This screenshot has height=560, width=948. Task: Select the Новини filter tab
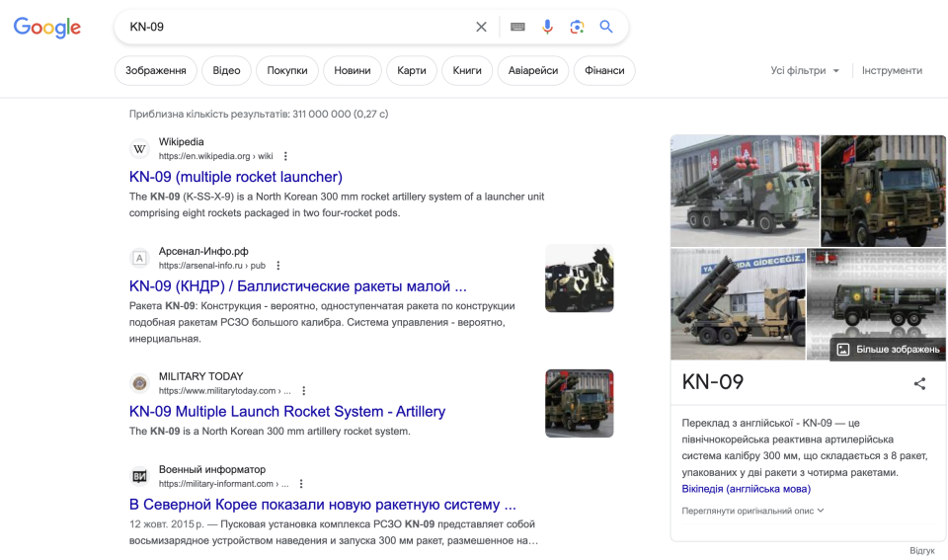[x=353, y=70]
